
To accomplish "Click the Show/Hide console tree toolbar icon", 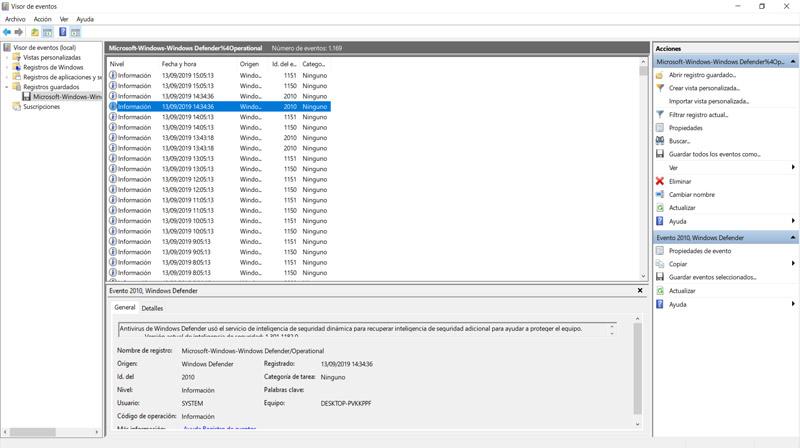I will (x=47, y=32).
